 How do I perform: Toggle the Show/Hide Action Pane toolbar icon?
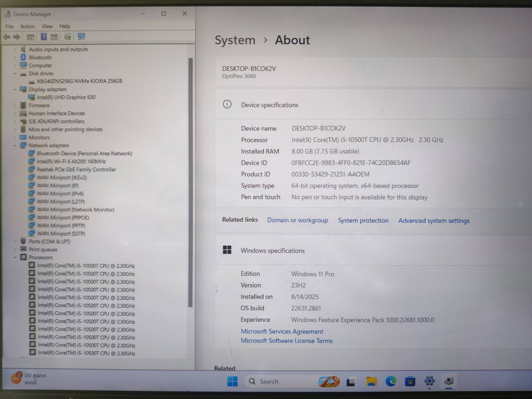click(x=54, y=37)
